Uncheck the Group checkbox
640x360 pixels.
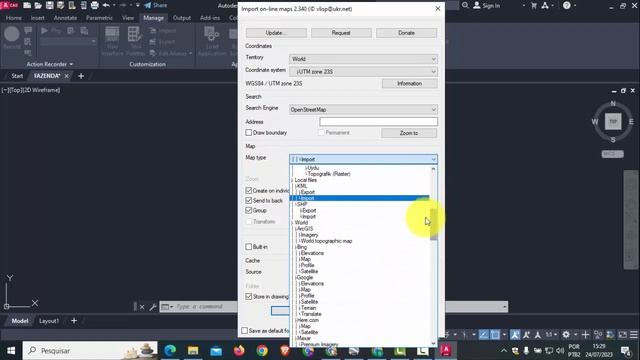click(249, 210)
